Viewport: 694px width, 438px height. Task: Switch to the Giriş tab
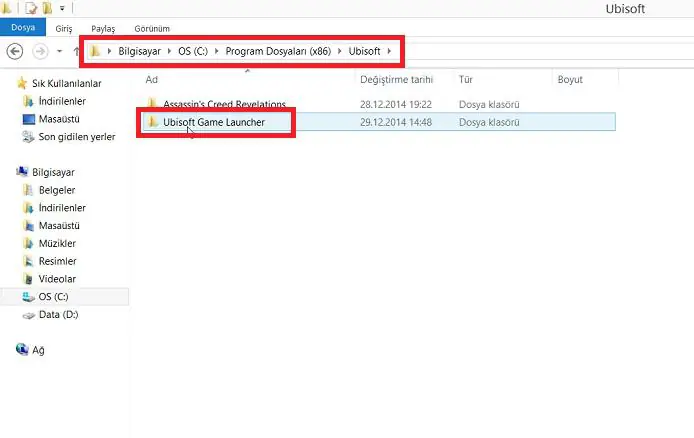[64, 28]
